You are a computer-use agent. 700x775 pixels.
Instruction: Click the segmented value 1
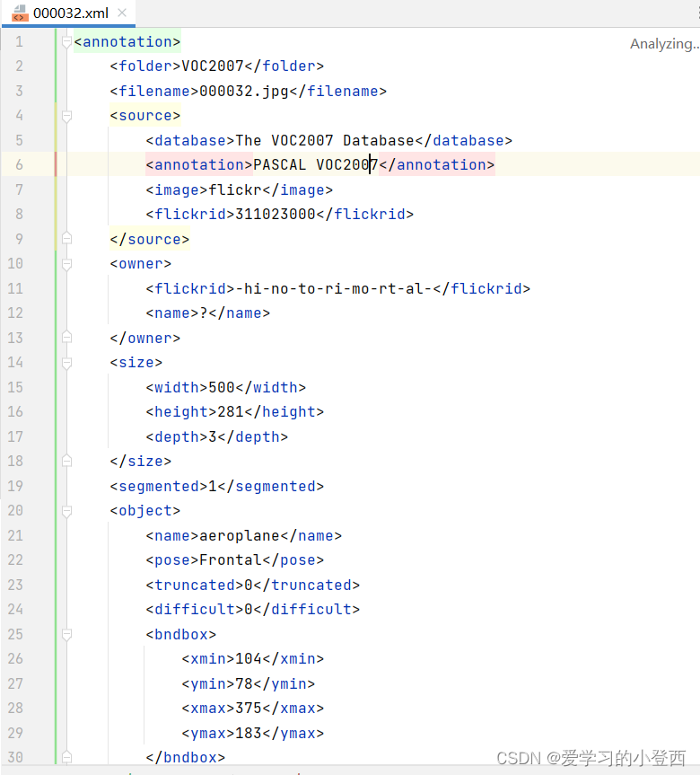coord(213,487)
